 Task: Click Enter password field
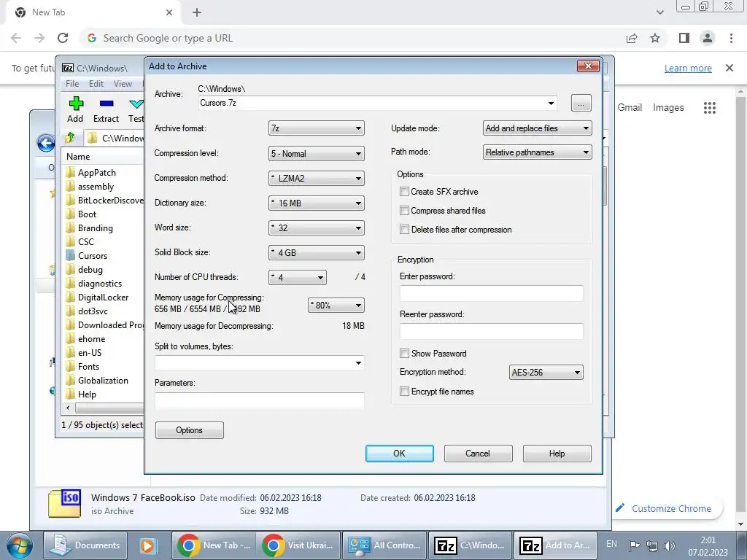tap(491, 293)
